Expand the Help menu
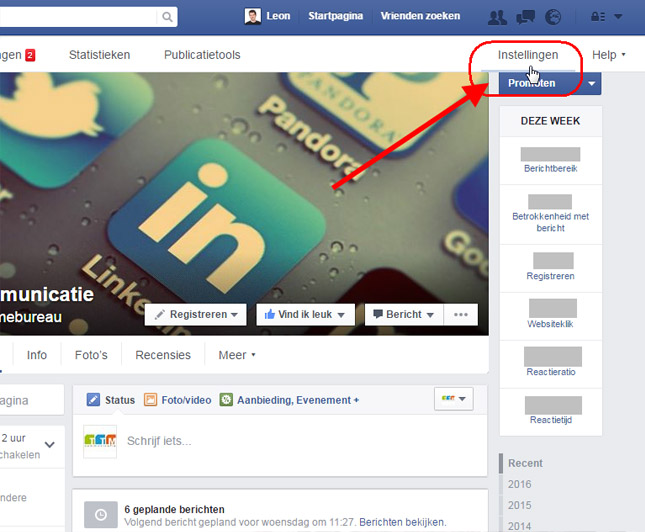Screen dimensions: 645x532 coord(608,55)
